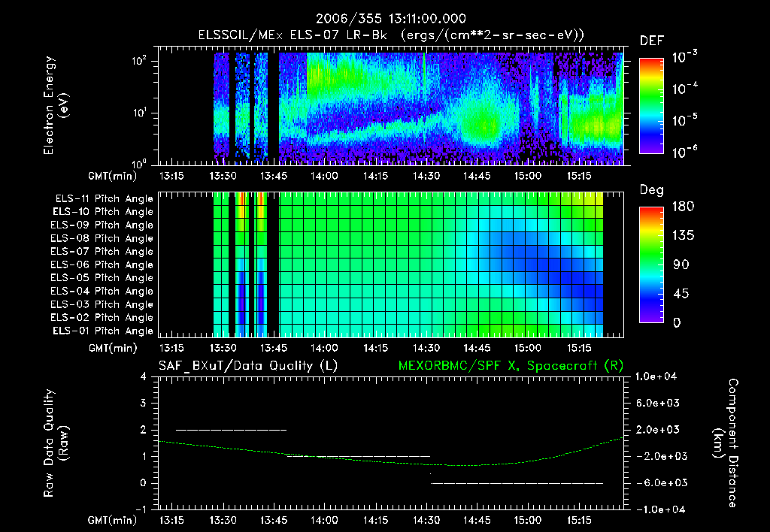Image resolution: width=770 pixels, height=532 pixels.
Task: Click the green MEXORBMC/SPF X, Spacecraft (R) label
Action: (511, 366)
